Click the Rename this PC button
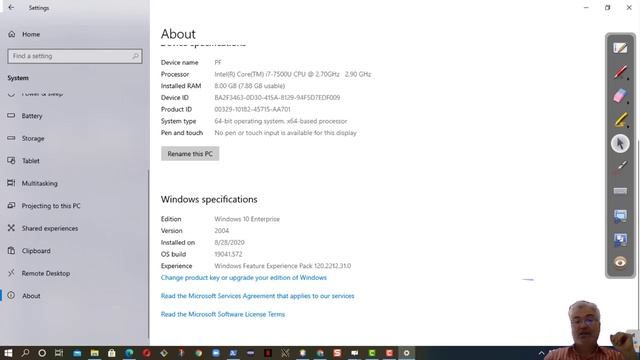Image resolution: width=640 pixels, height=360 pixels. click(190, 154)
